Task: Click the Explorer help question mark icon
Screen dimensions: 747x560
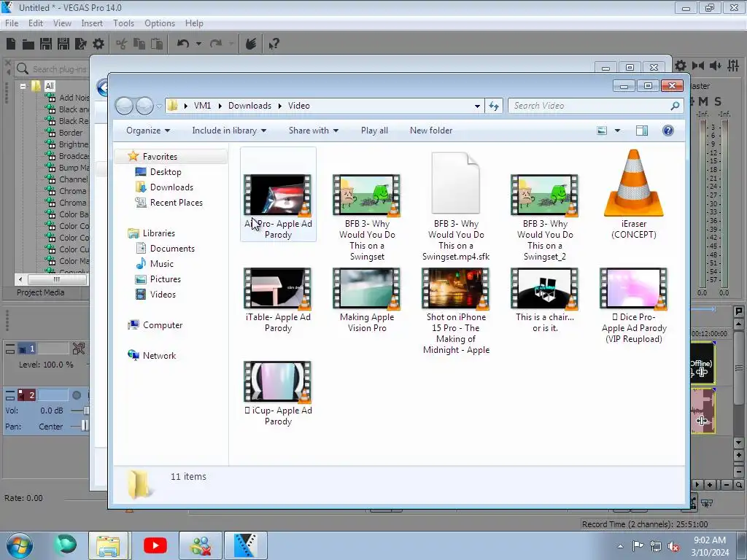Action: click(668, 131)
